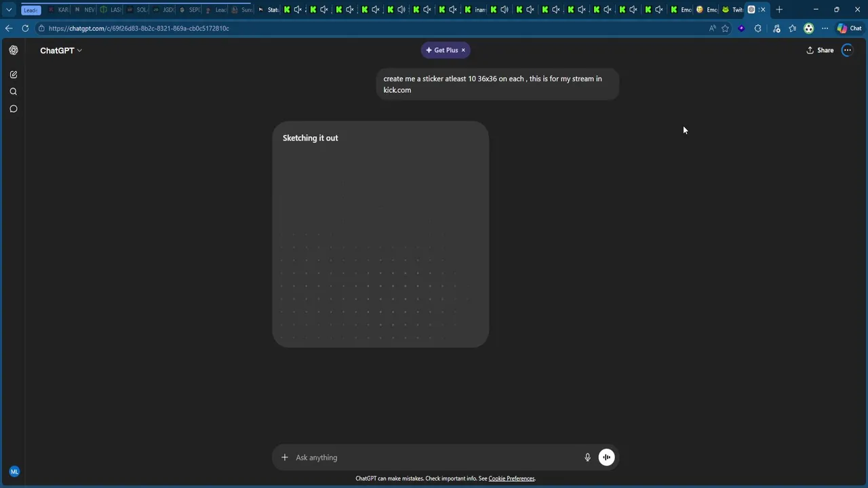Switch to the Stat tab
Screen dimensions: 868x488
(x=269, y=9)
